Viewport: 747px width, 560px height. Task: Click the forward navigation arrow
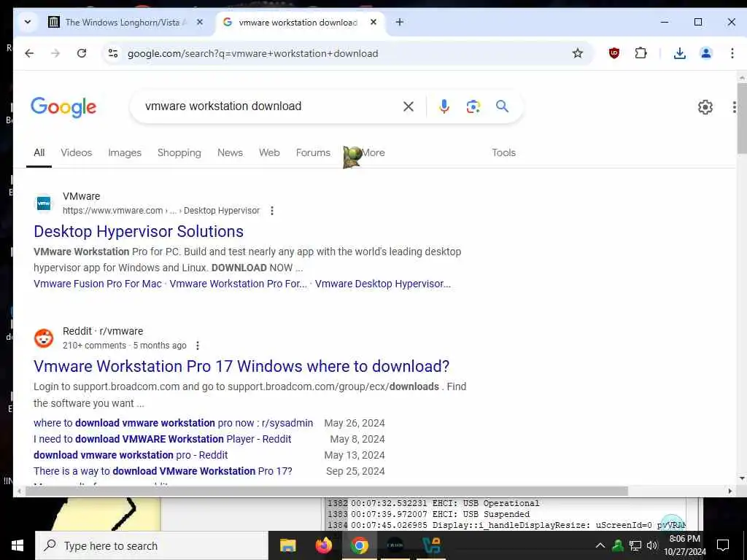tap(55, 53)
